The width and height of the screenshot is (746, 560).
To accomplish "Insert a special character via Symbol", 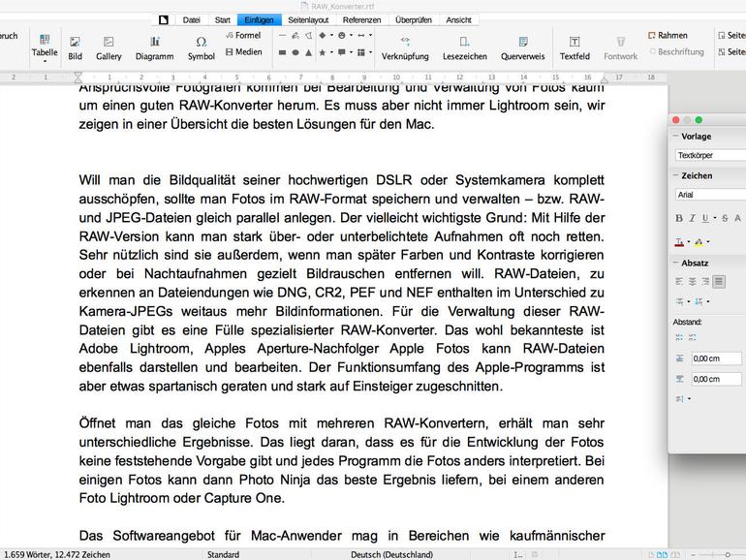I will coord(202,48).
